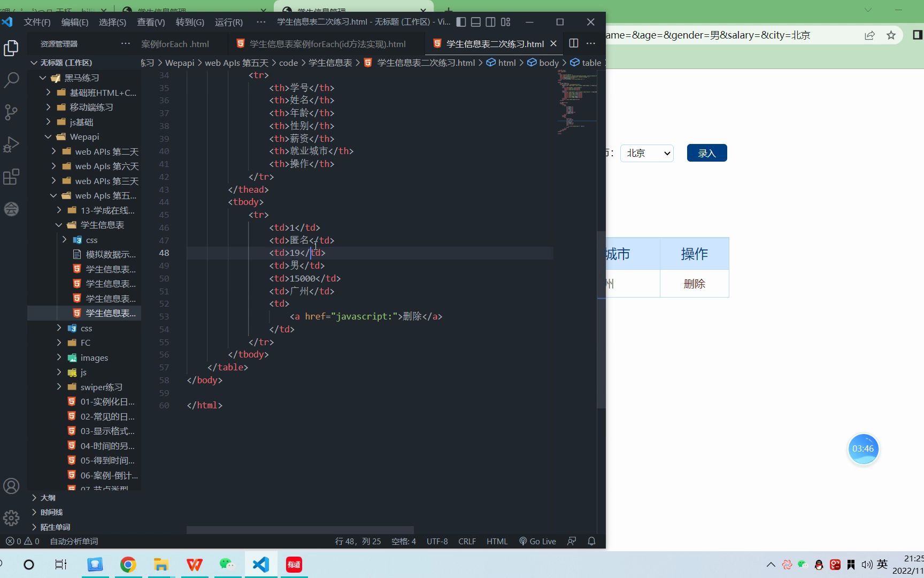924x578 pixels.
Task: Toggle secondary side bar layout icon
Action: click(490, 22)
